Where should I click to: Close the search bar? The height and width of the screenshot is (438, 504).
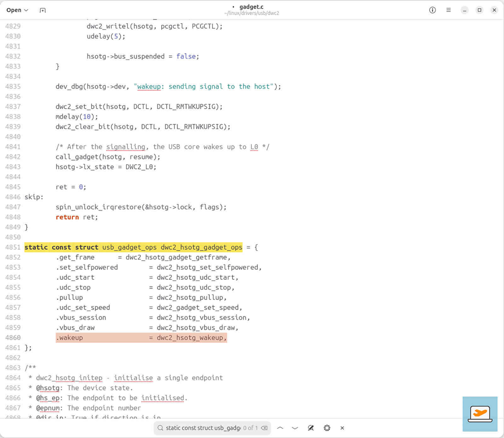coord(342,428)
